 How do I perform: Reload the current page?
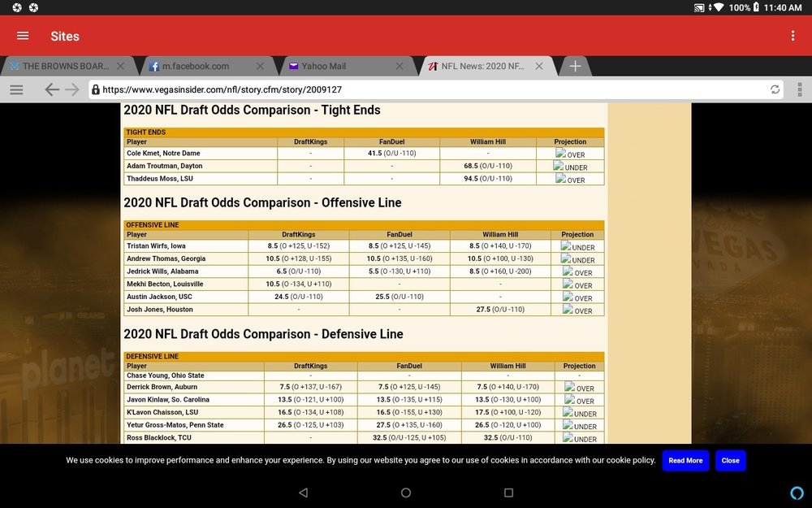[775, 89]
